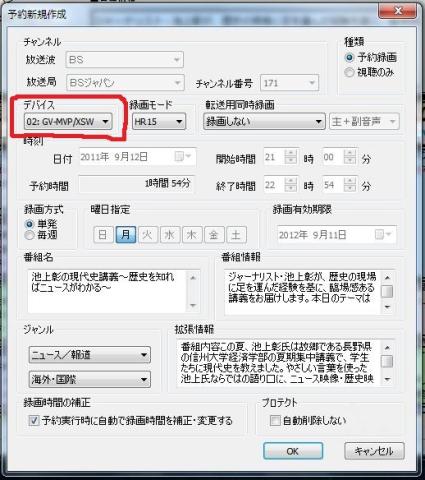425x480 pixels.
Task: Click the 予約時間 duration field
Action: tap(136, 184)
